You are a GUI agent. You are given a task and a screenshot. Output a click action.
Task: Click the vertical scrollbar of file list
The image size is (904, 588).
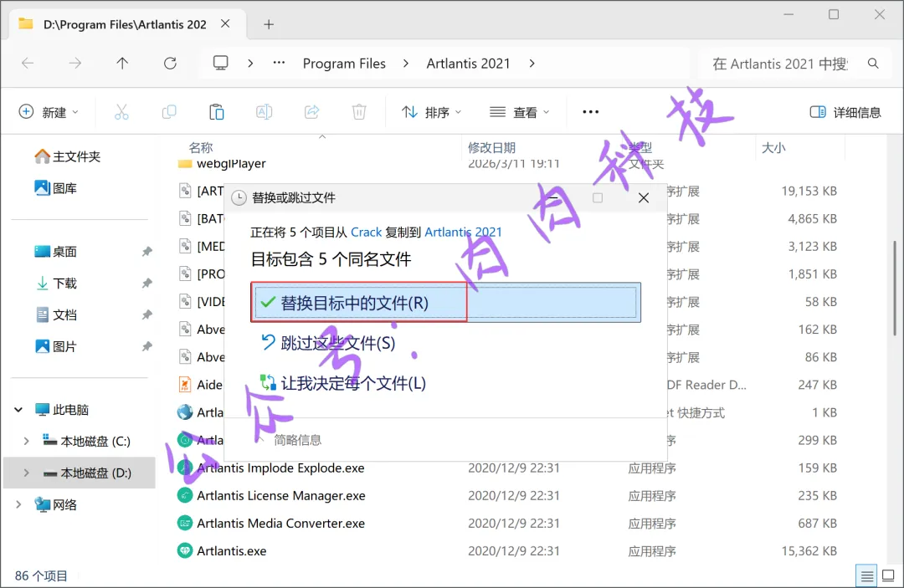pos(894,288)
